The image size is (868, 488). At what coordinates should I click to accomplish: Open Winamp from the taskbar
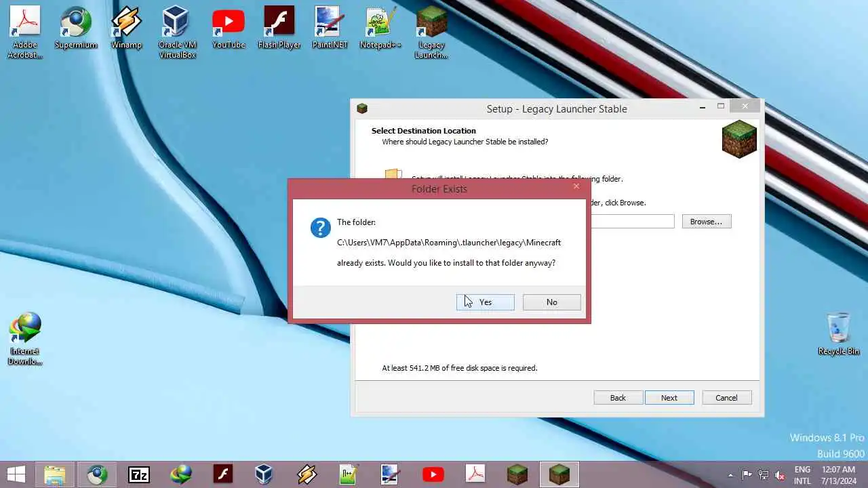click(x=307, y=474)
